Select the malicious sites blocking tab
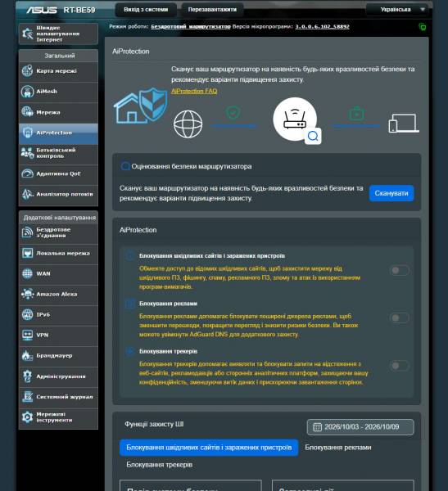Image resolution: width=448 pixels, height=491 pixels. [x=209, y=448]
